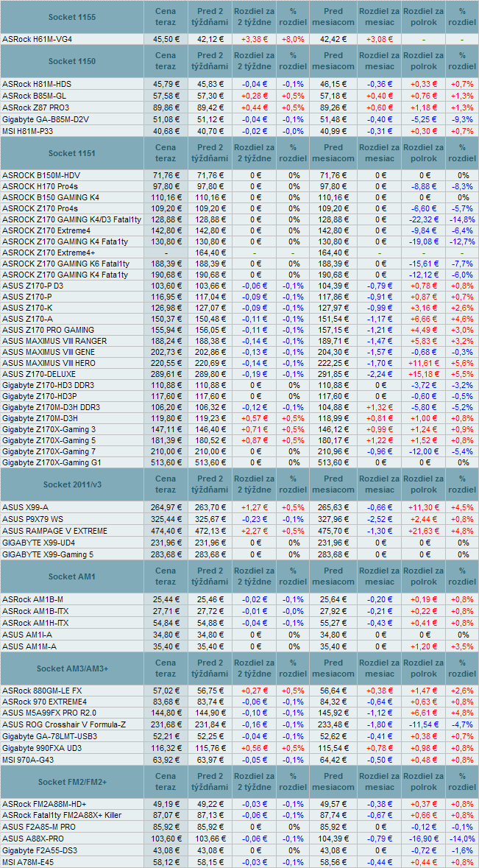
Task: Click the ASUS Z170-K row name
Action: 27,307
